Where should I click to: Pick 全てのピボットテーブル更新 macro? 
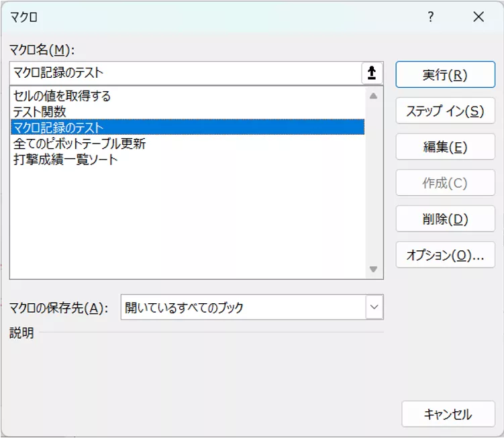pos(80,144)
